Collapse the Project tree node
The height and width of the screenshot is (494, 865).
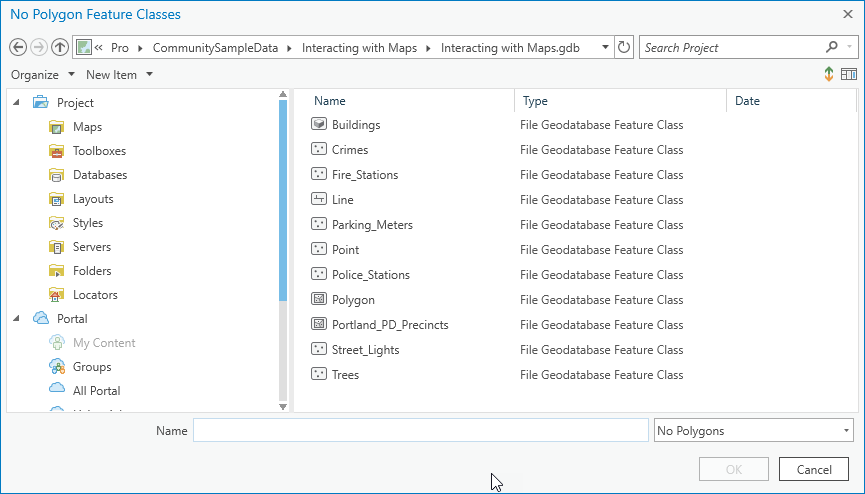tap(17, 103)
